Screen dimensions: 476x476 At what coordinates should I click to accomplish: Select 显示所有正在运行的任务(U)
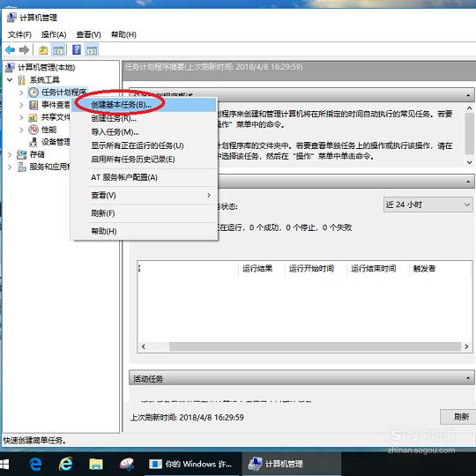[x=145, y=145]
